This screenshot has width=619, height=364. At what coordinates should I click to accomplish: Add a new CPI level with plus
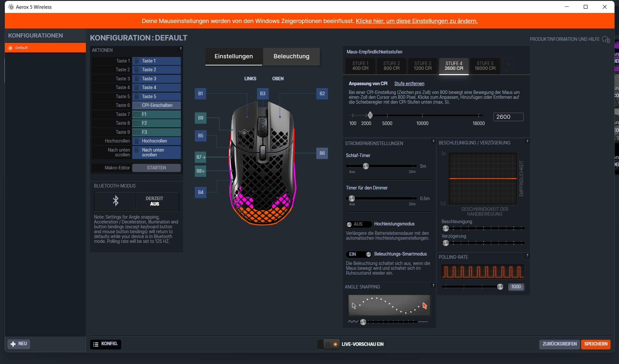(508, 65)
